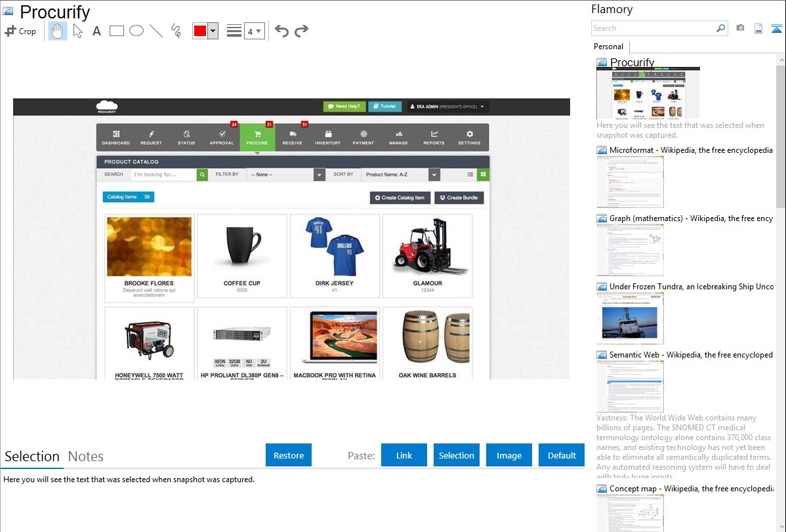Click the Paste Image button

508,455
